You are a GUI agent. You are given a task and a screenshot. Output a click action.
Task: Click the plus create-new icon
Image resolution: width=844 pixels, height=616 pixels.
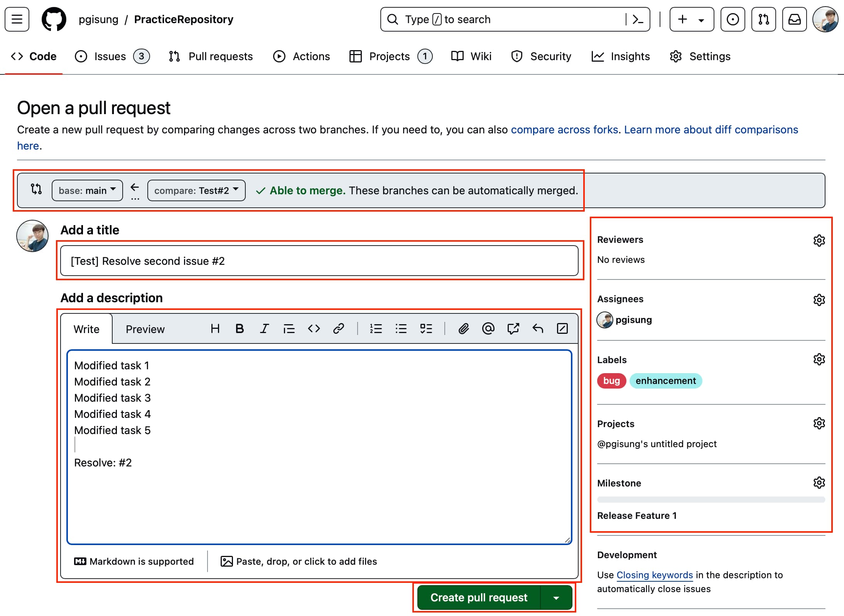[682, 19]
